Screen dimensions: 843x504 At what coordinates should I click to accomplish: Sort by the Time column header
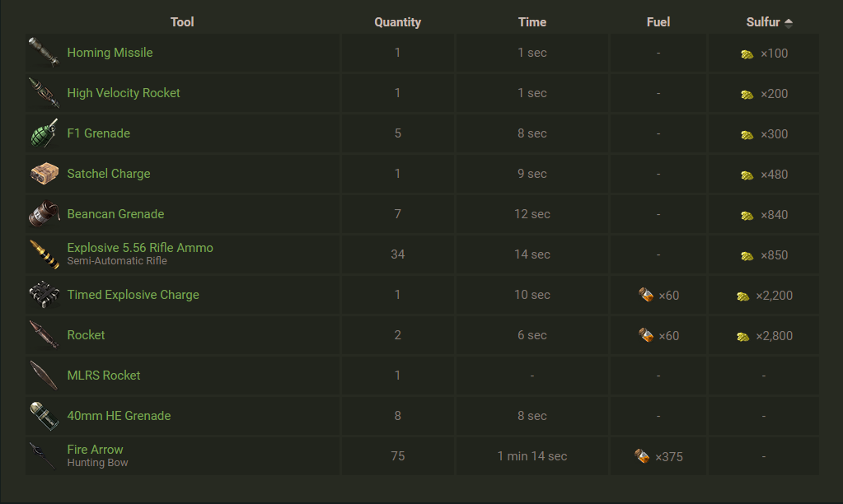tap(532, 22)
